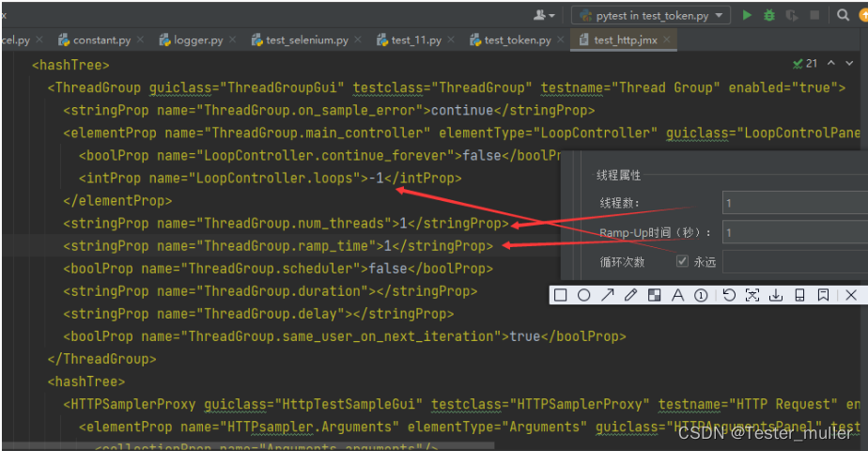This screenshot has height=451, width=868.
Task: Select arrow tool in screenshot toolbar
Action: pyautogui.click(x=607, y=296)
